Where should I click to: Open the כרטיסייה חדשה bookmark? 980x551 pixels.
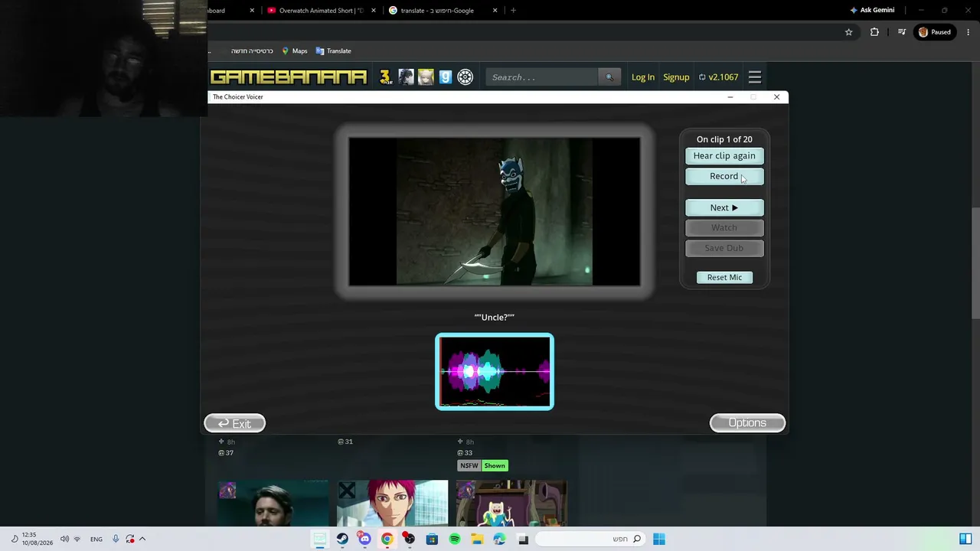point(252,51)
